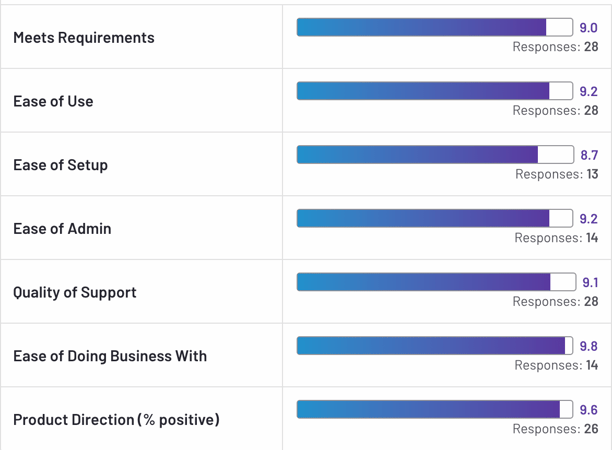Click Ease of Doing Business With bar
This screenshot has width=612, height=450.
click(435, 346)
